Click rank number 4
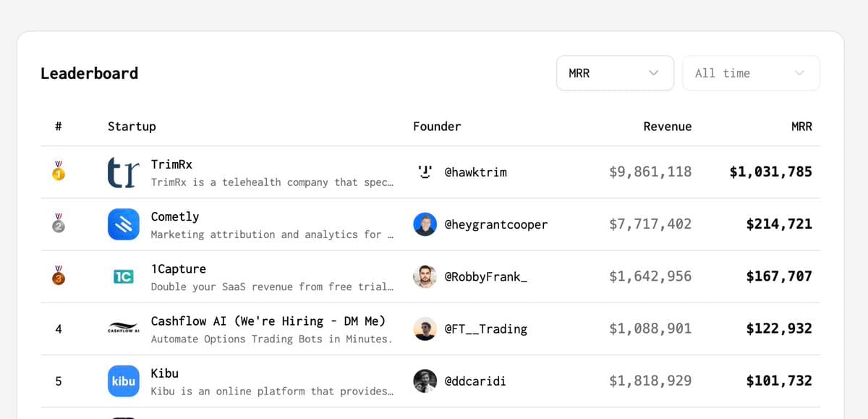 click(x=59, y=329)
